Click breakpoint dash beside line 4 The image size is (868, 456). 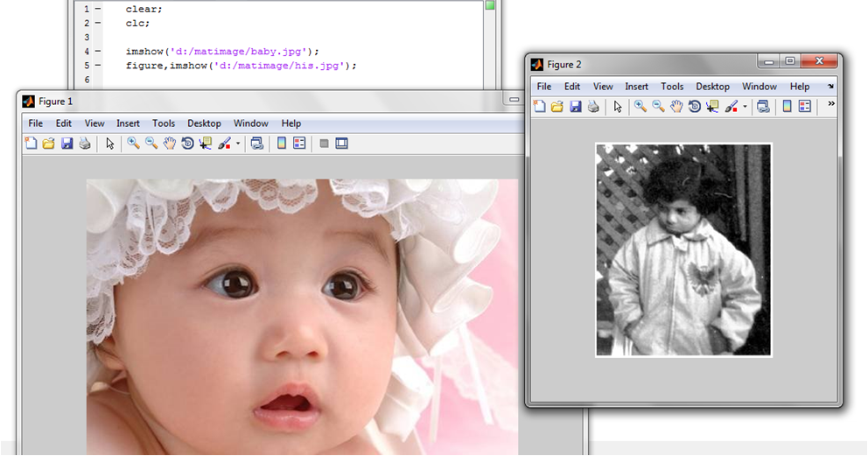[x=97, y=52]
